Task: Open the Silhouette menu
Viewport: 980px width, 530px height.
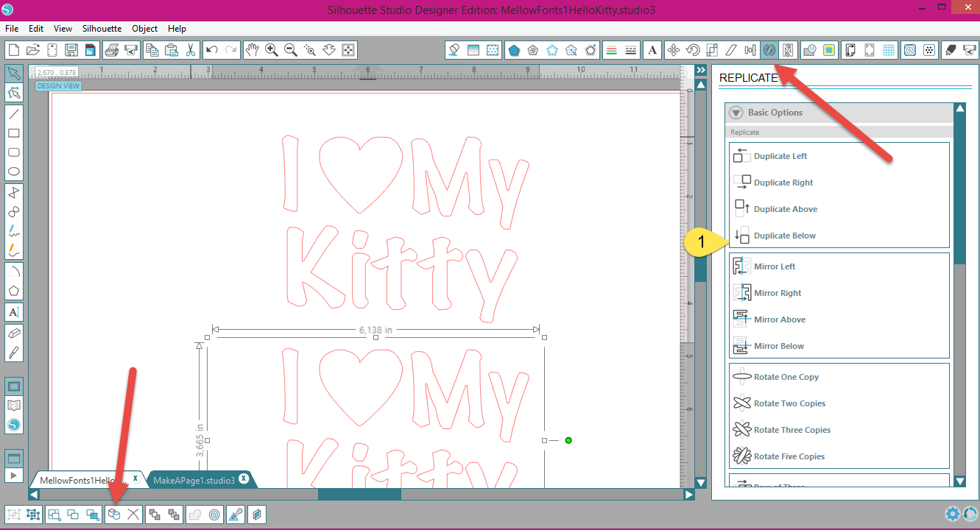Action: [102, 29]
